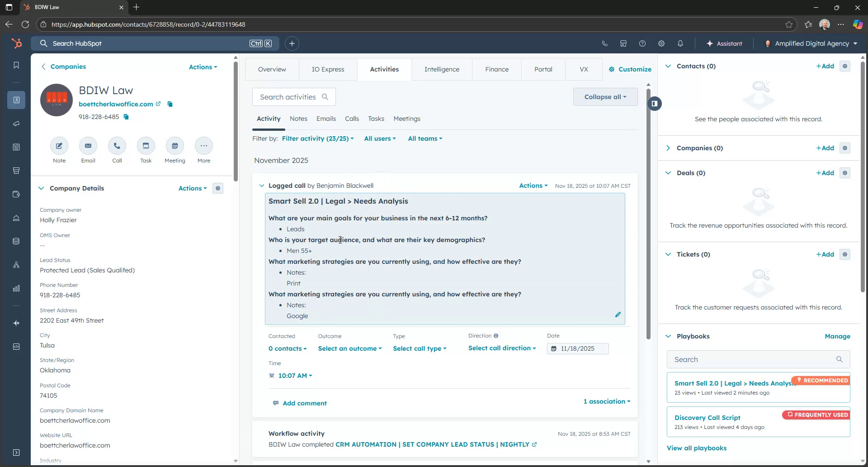Open the Marketing megaphone tool in sidebar

click(16, 124)
